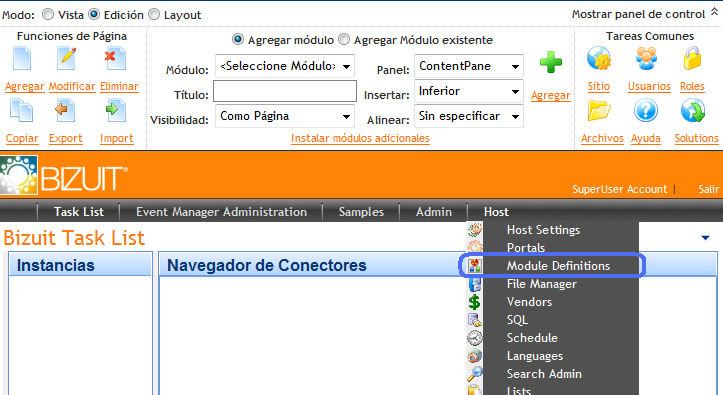Click the SQL database icon
Screen dimensions: 723x395
pos(474,320)
